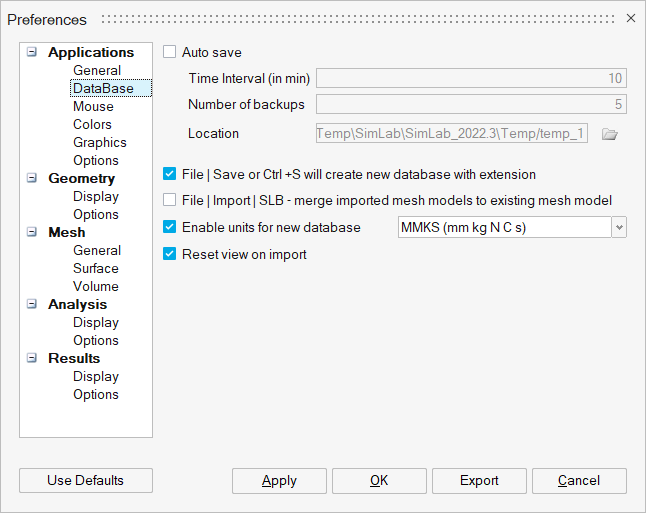
Task: Open the MMKS units dropdown
Action: (619, 228)
